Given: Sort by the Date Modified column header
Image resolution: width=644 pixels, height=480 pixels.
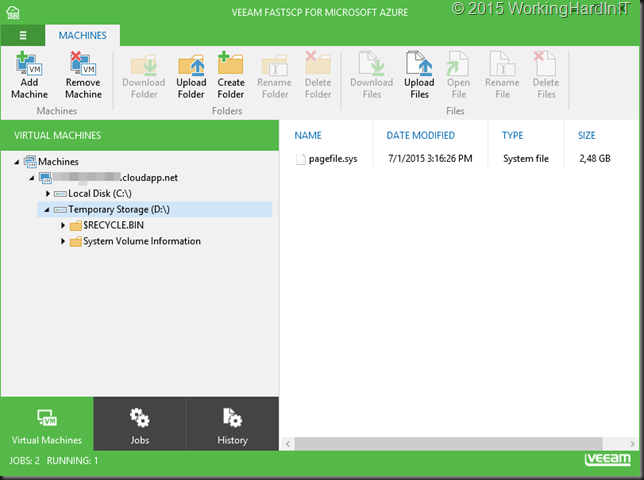Looking at the screenshot, I should (x=421, y=136).
